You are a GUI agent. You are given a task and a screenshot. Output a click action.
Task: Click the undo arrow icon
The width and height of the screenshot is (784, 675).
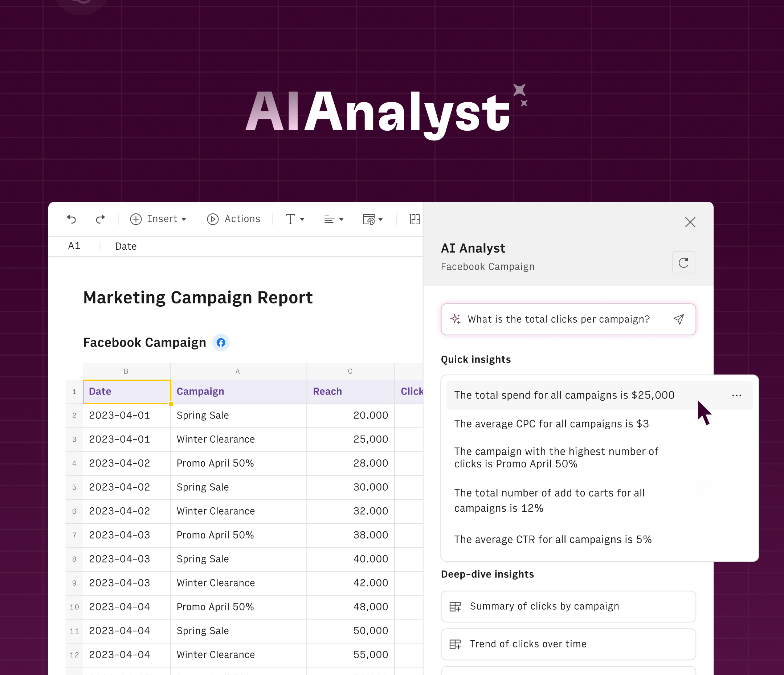(72, 219)
